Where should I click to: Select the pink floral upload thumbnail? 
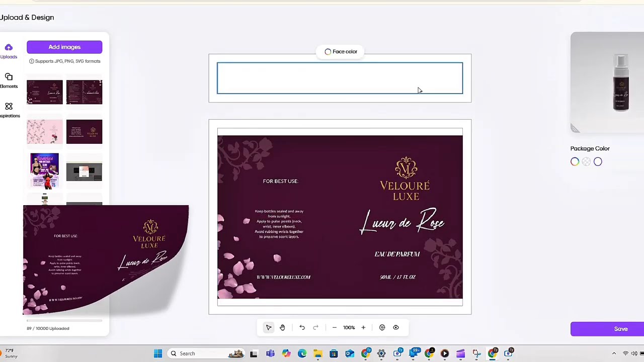pos(45,132)
